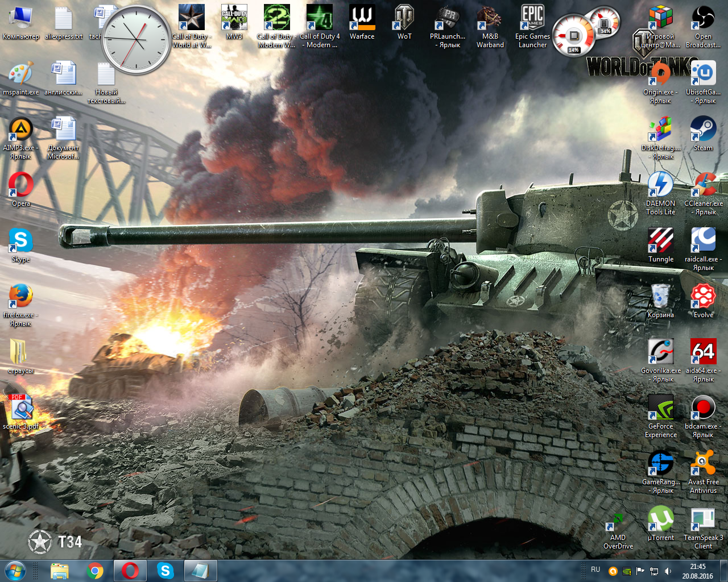Open the orange Avast tray icon

613,571
